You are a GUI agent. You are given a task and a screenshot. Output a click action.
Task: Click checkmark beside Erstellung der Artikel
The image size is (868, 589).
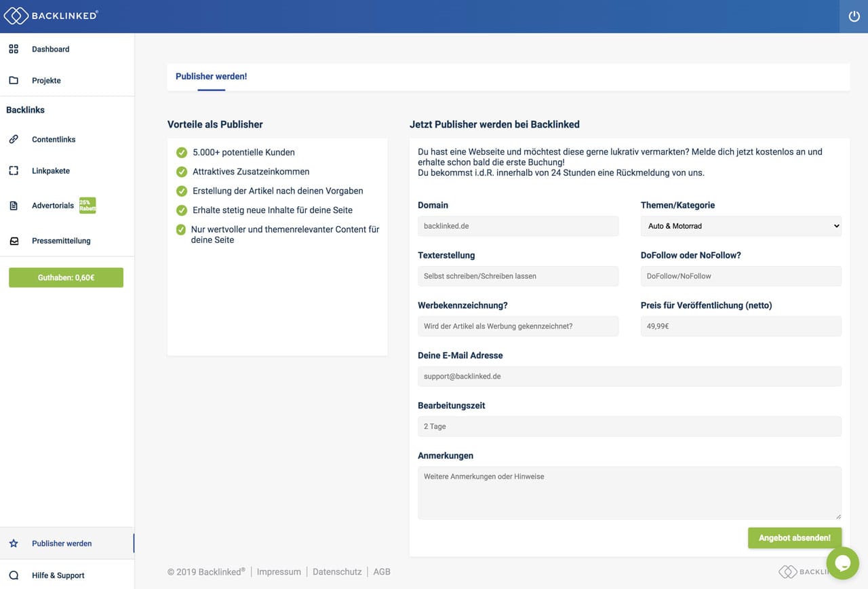(181, 191)
